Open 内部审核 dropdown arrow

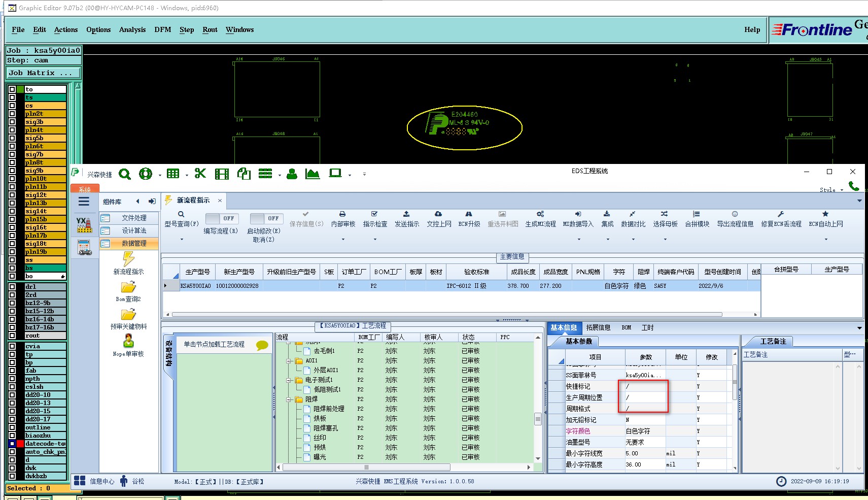click(x=343, y=239)
